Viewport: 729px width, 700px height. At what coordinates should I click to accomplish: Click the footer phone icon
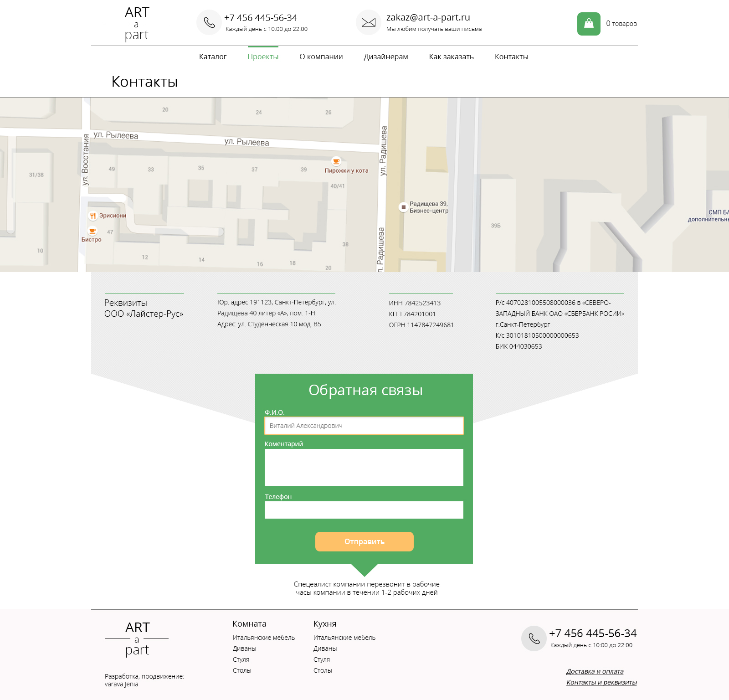point(534,638)
